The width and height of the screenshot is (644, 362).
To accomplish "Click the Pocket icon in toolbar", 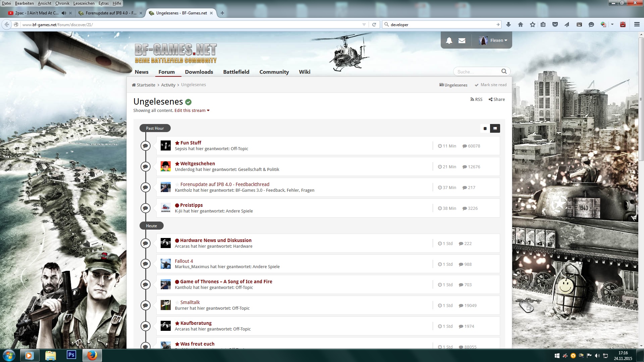I will coord(555,24).
